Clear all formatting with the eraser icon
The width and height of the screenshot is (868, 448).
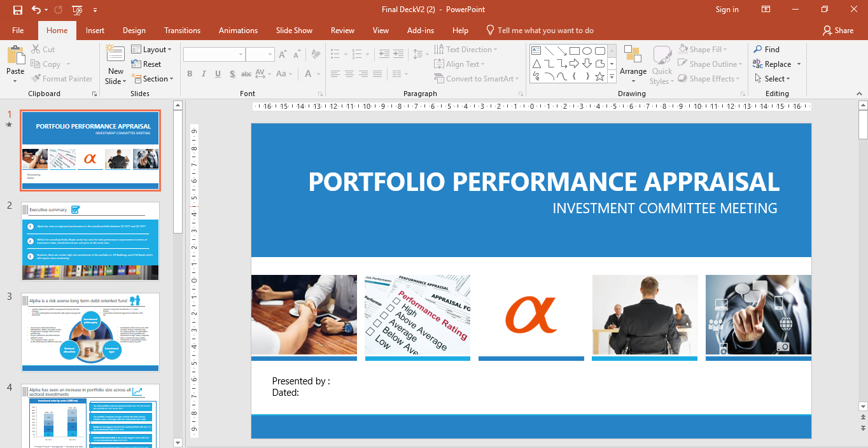click(314, 55)
